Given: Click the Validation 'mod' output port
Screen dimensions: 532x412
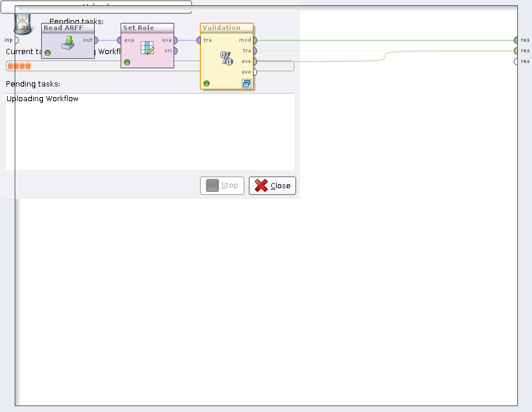Looking at the screenshot, I should click(x=254, y=40).
